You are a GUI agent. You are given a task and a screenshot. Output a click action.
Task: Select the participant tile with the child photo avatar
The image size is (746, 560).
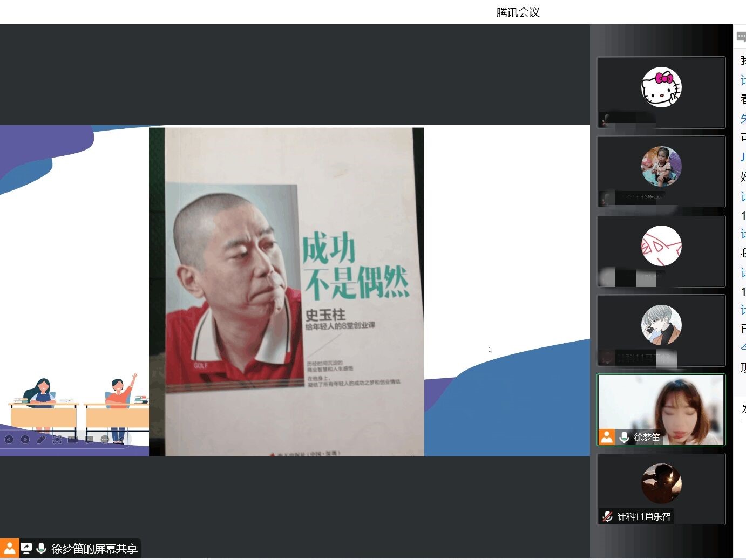pos(661,172)
